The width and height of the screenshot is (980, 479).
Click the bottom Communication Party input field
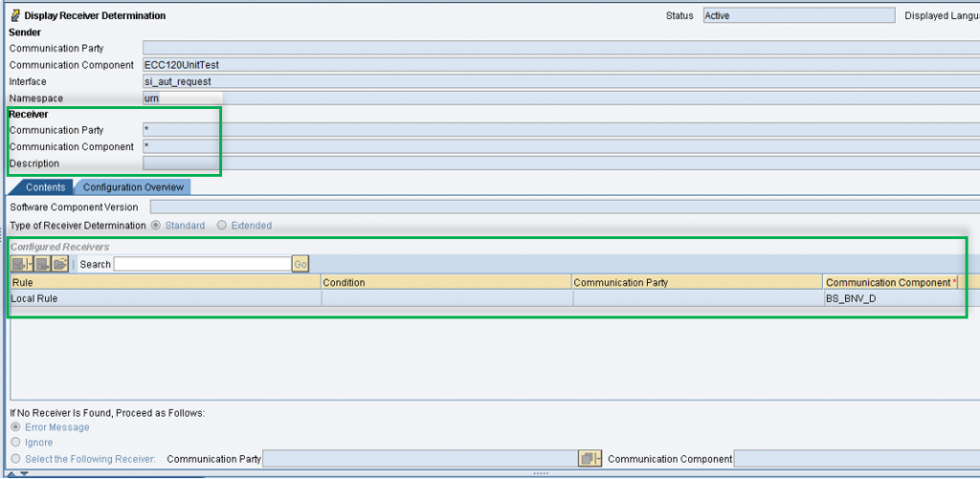click(x=420, y=459)
